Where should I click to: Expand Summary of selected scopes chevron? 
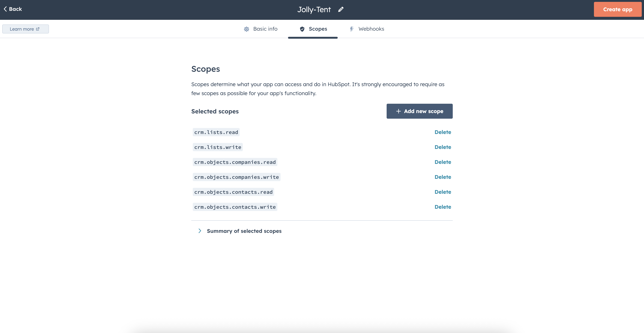tap(200, 231)
